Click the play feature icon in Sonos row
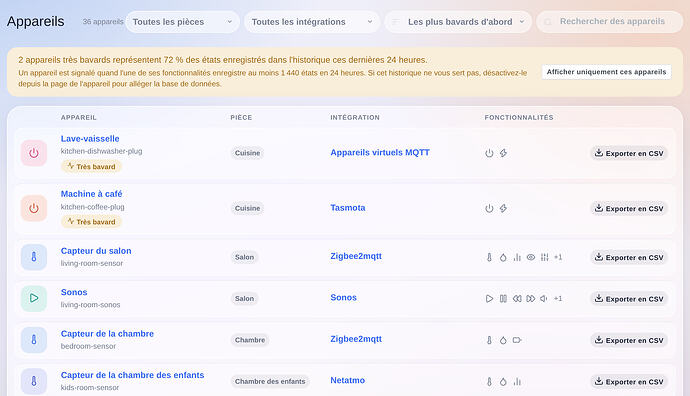 tap(489, 299)
